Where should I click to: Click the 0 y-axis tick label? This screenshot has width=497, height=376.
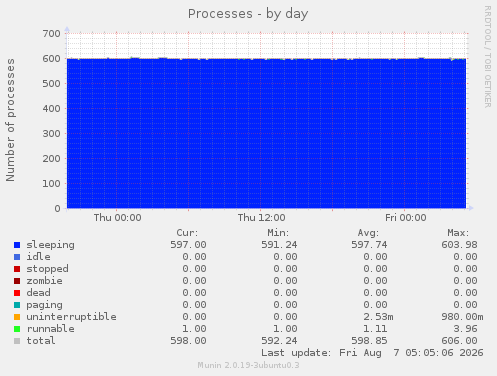click(x=58, y=208)
